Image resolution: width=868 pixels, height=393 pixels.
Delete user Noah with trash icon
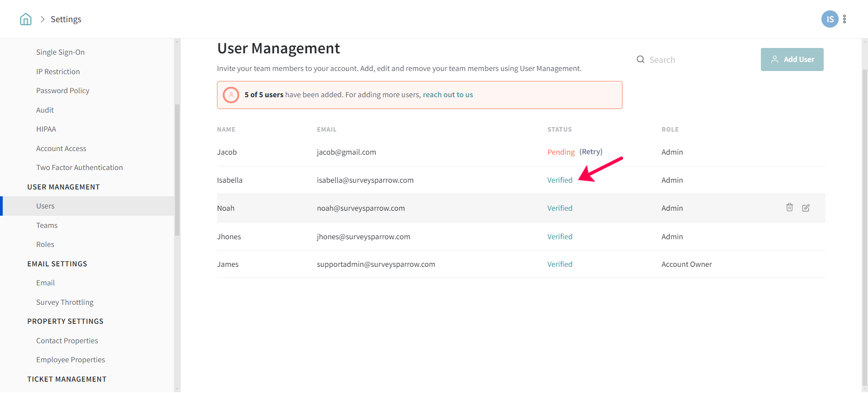tap(789, 208)
